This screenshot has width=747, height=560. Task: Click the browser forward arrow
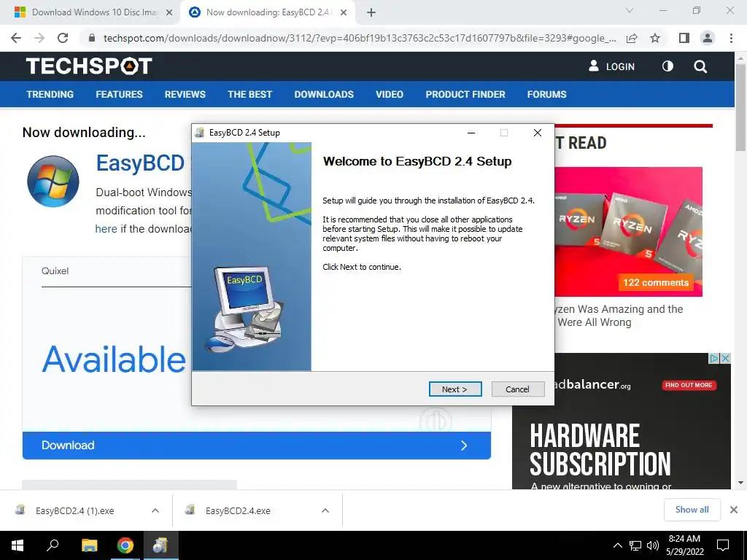[39, 38]
